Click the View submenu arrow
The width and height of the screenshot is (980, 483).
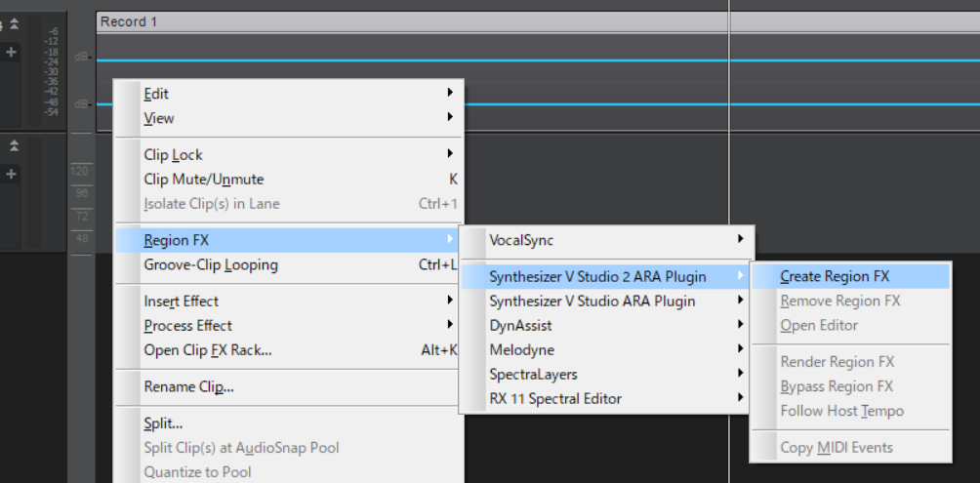click(450, 117)
